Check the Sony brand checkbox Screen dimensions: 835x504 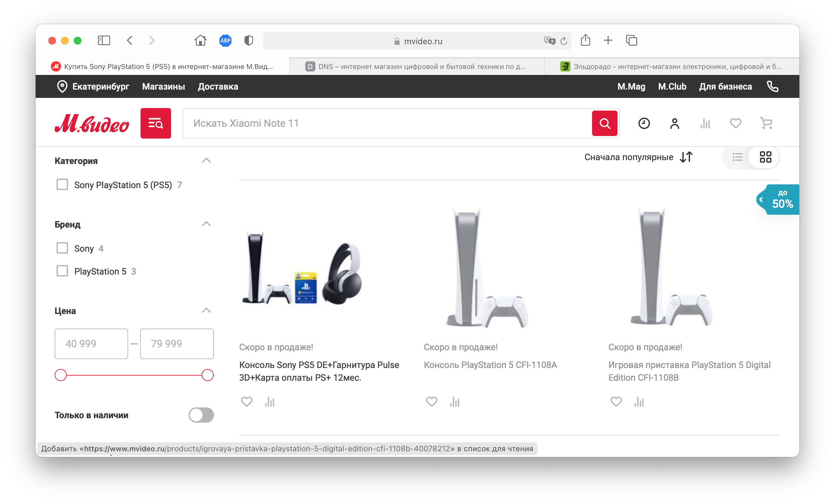(x=62, y=248)
